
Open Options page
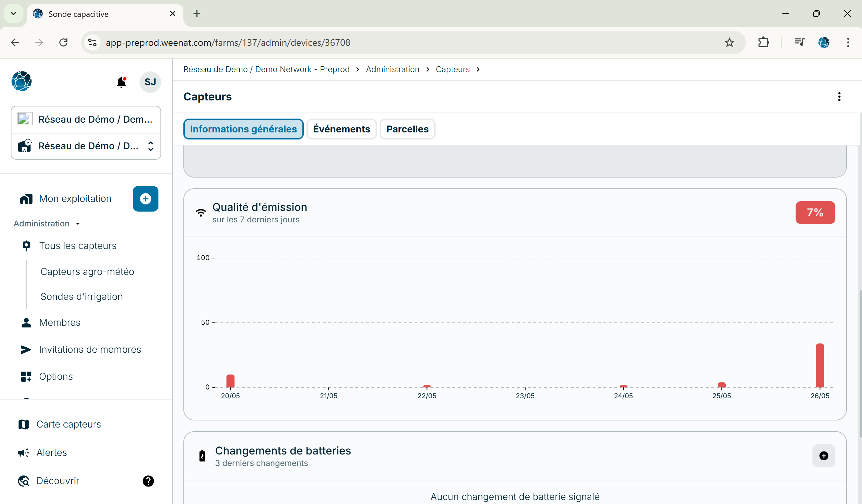[x=56, y=376]
